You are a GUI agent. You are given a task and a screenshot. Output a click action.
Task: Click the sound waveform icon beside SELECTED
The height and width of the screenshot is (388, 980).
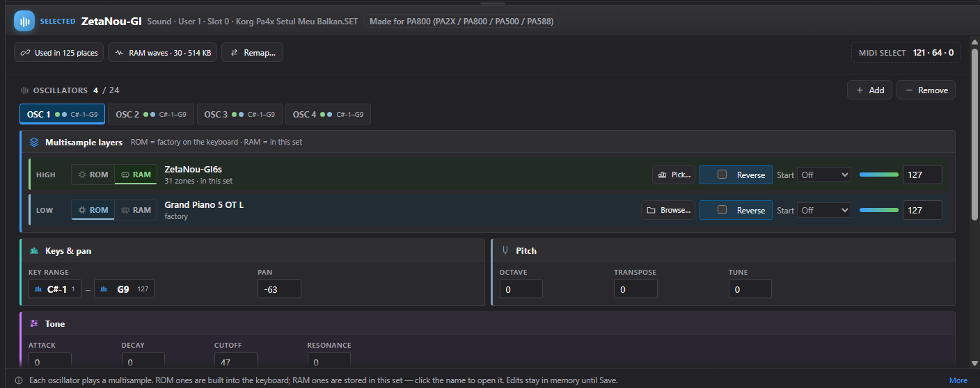(x=24, y=22)
